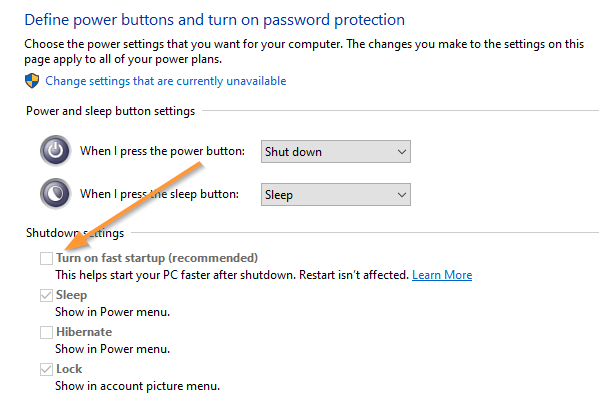Click the chevron arrow beside Shut down
Image resolution: width=599 pixels, height=405 pixels.
tap(401, 152)
